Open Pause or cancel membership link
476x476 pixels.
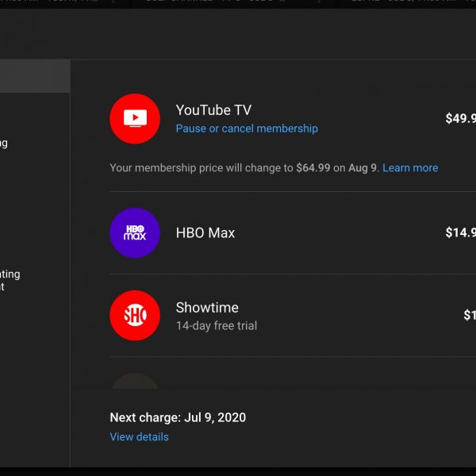coord(247,129)
